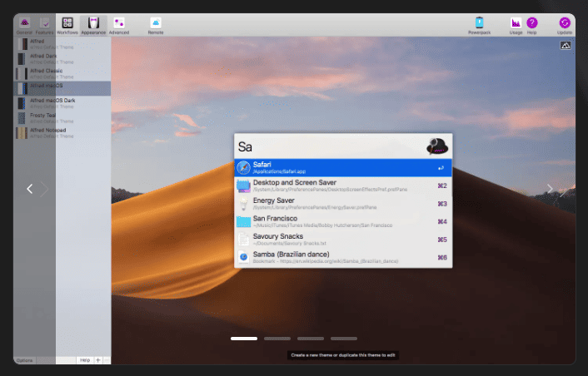Select the Alfred Dark theme

tap(62, 59)
